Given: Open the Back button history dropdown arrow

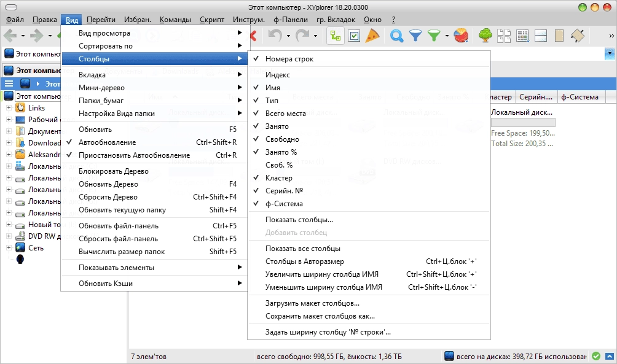Looking at the screenshot, I should coord(23,36).
